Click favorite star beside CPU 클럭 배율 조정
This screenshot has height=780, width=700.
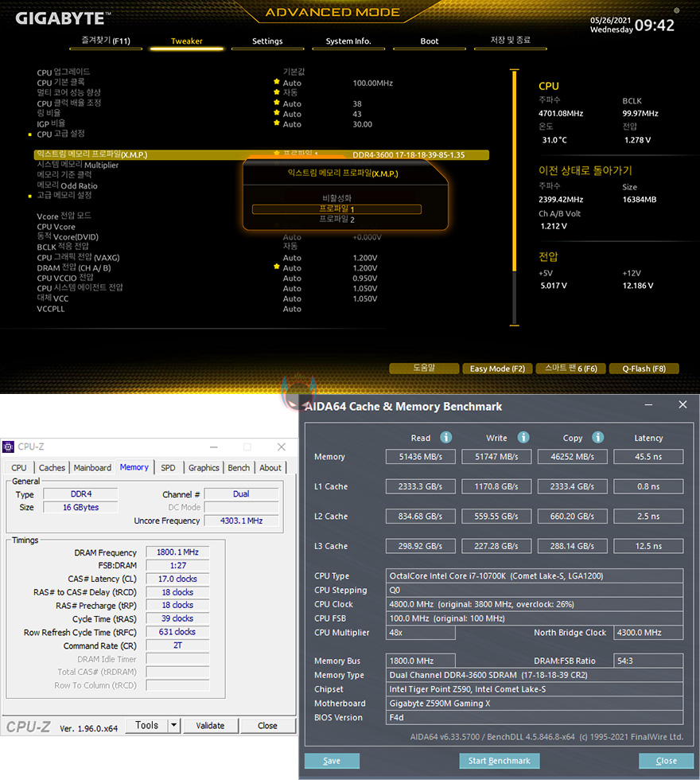[x=277, y=103]
